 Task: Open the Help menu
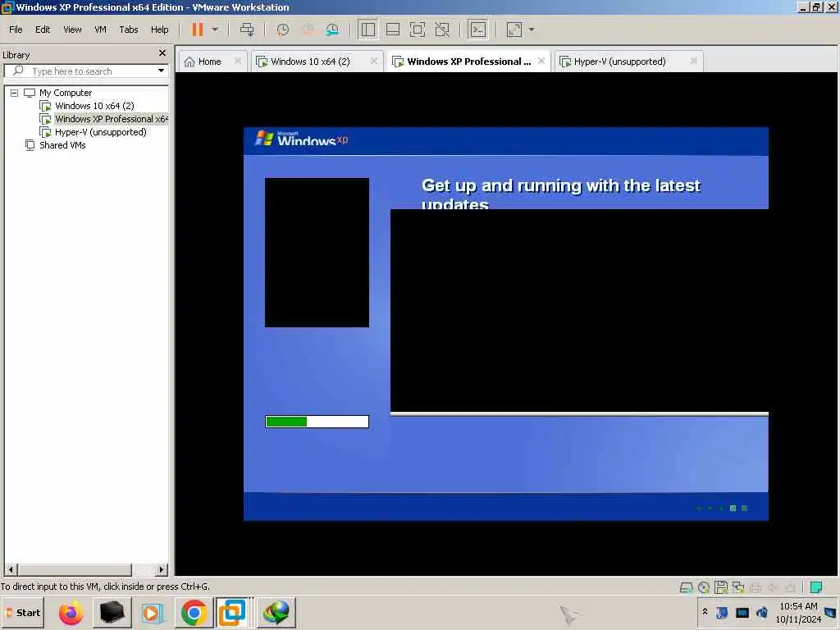[x=160, y=30]
